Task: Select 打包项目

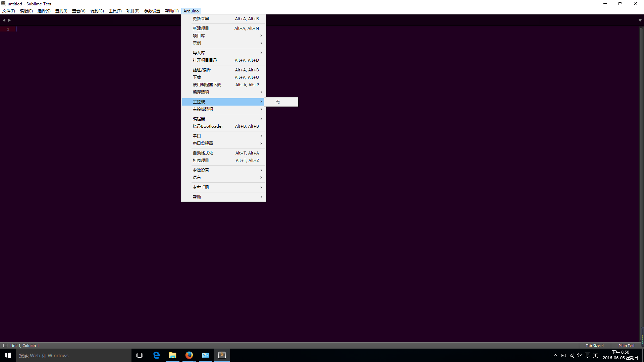Action: pos(224,161)
